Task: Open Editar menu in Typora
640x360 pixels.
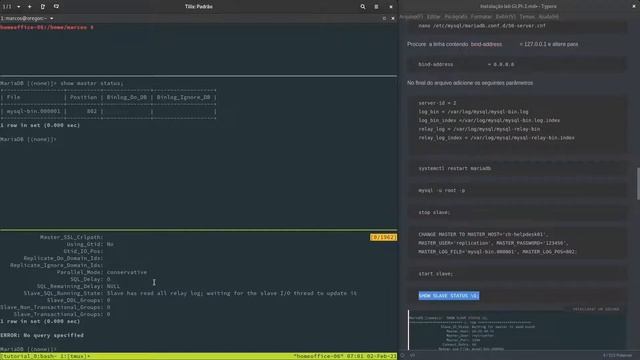Action: point(433,17)
